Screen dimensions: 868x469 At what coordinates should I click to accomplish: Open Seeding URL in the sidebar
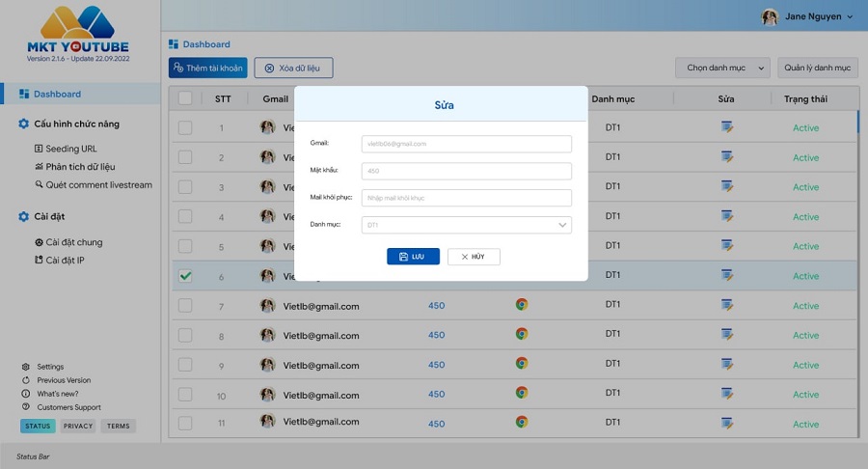pos(70,149)
